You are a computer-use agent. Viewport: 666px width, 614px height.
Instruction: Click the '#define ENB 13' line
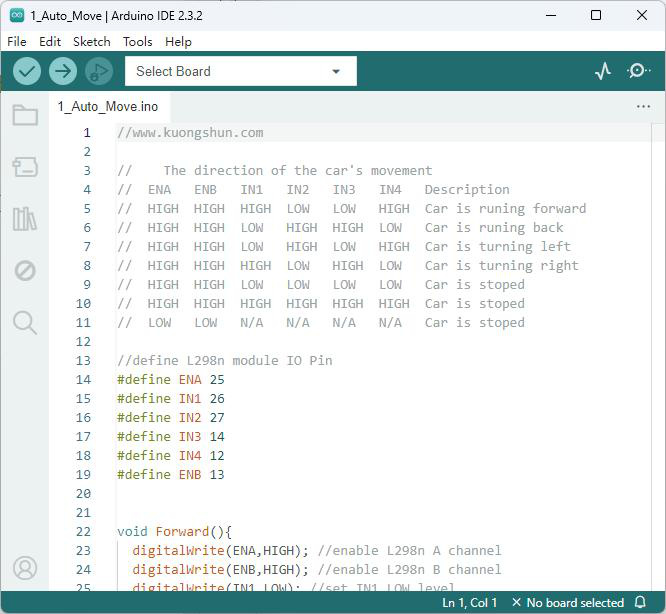coord(171,475)
